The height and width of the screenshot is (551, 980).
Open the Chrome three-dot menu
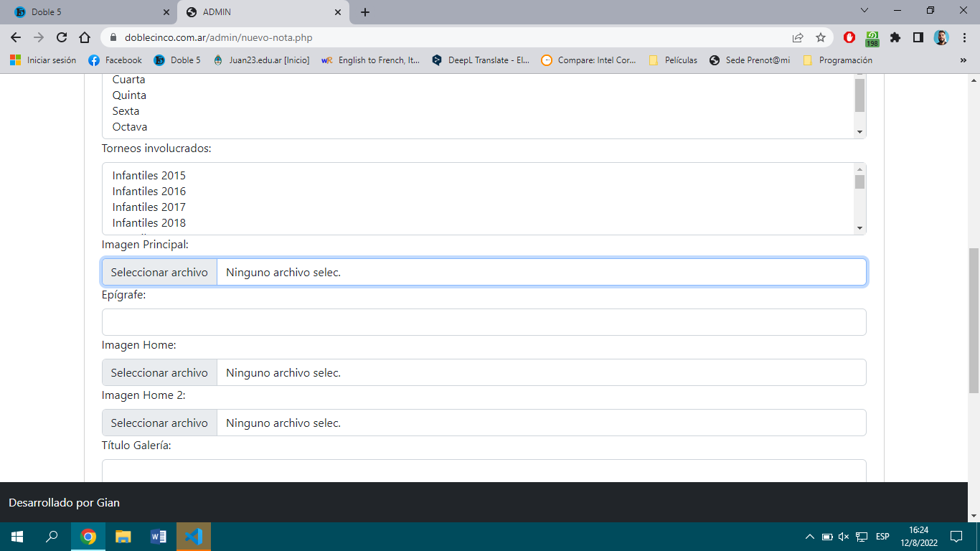point(963,37)
